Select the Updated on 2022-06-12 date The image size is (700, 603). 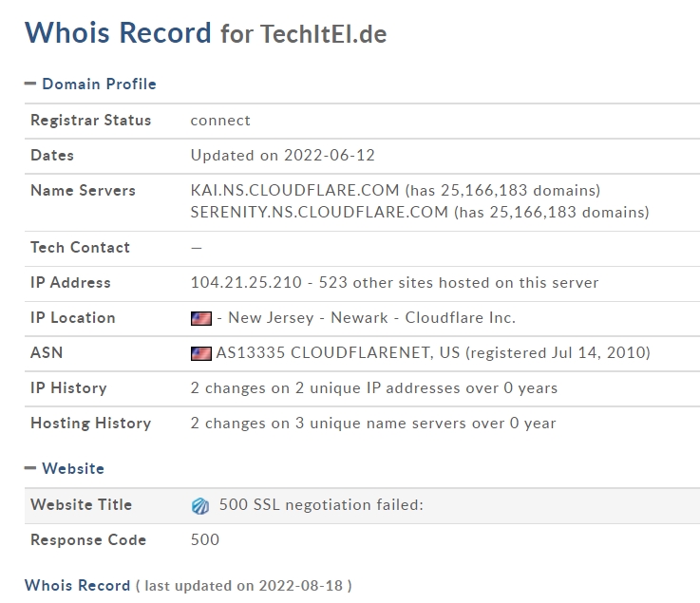pyautogui.click(x=283, y=156)
